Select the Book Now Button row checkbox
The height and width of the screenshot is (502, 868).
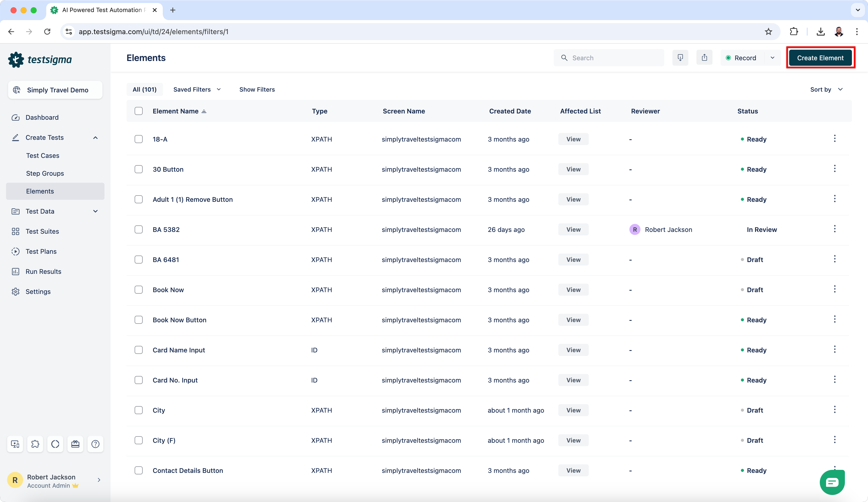138,320
